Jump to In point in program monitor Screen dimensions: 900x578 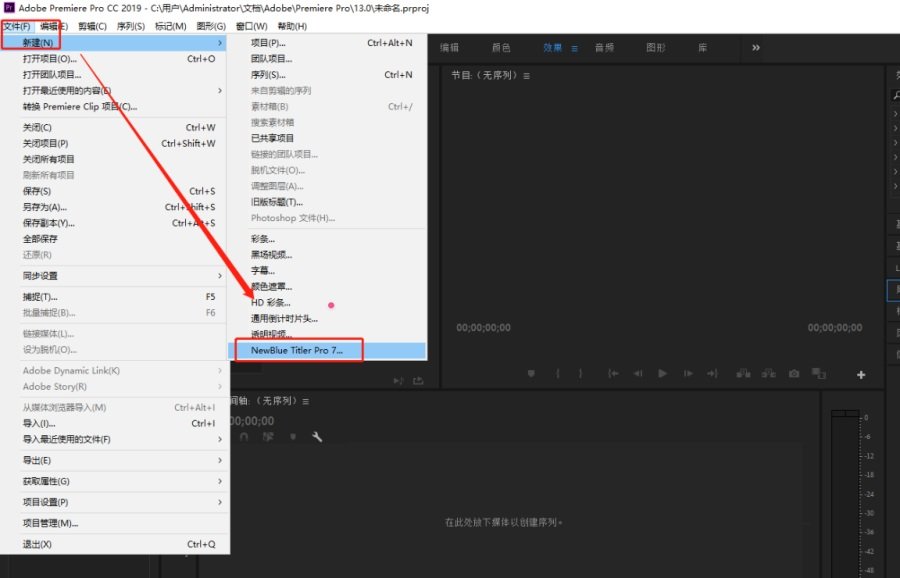pyautogui.click(x=613, y=374)
